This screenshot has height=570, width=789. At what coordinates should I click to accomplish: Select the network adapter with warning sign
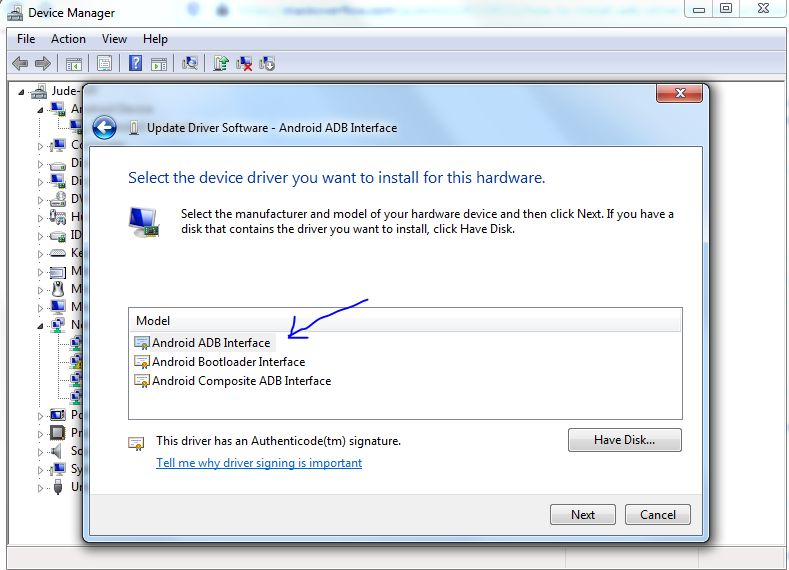pyautogui.click(x=76, y=361)
